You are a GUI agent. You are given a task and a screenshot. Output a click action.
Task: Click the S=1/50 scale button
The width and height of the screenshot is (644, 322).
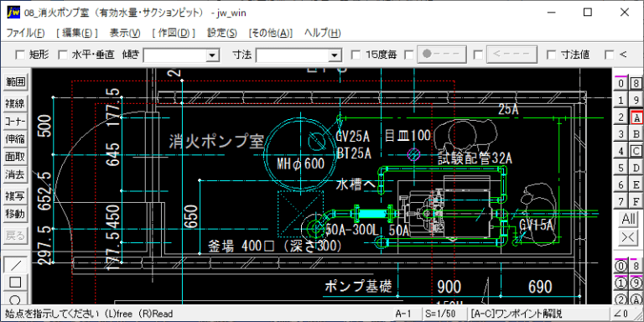coord(445,314)
